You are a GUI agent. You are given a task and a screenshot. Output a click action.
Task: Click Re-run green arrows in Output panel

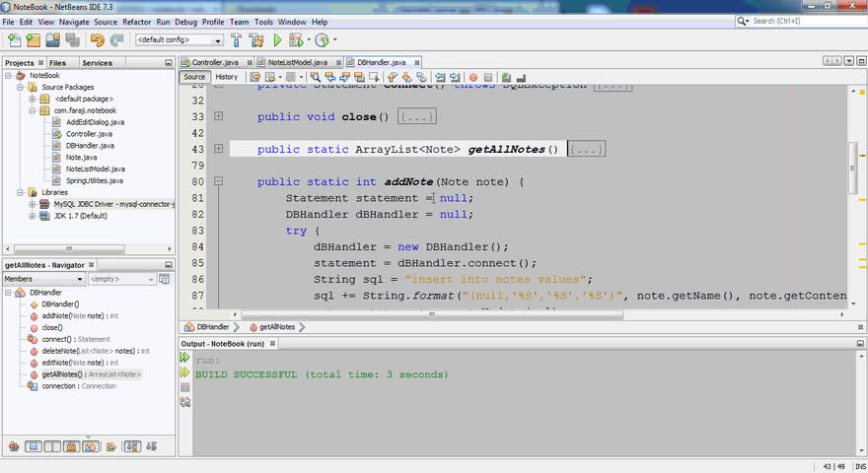(184, 358)
